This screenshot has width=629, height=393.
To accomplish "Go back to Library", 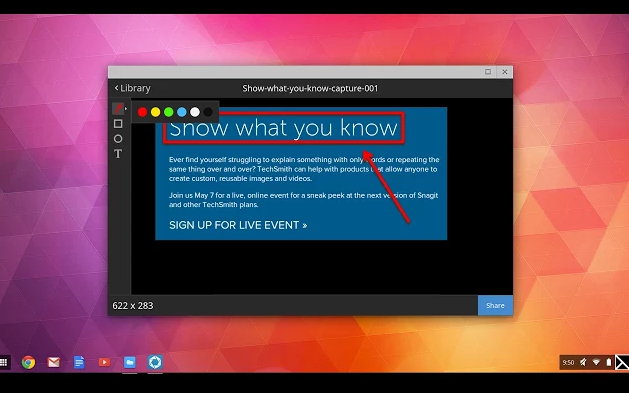I will pos(132,88).
